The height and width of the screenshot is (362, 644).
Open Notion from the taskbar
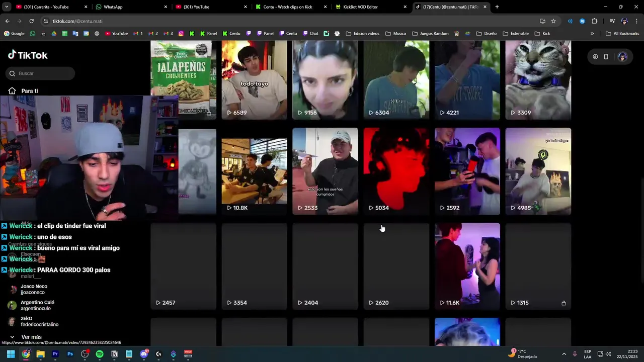click(x=114, y=354)
